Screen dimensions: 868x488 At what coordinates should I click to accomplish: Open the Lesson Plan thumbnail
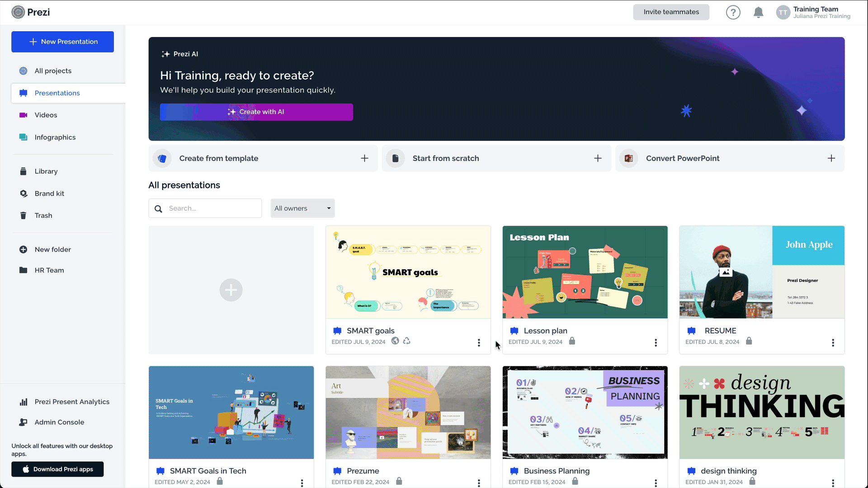point(585,272)
